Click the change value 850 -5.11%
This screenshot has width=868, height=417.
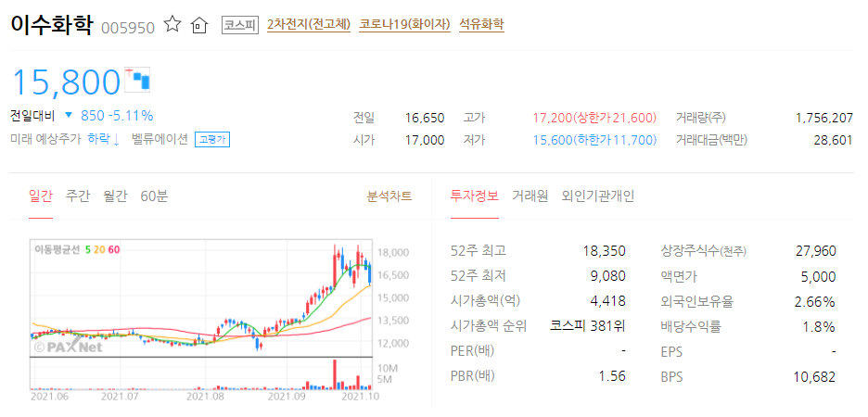coord(117,116)
